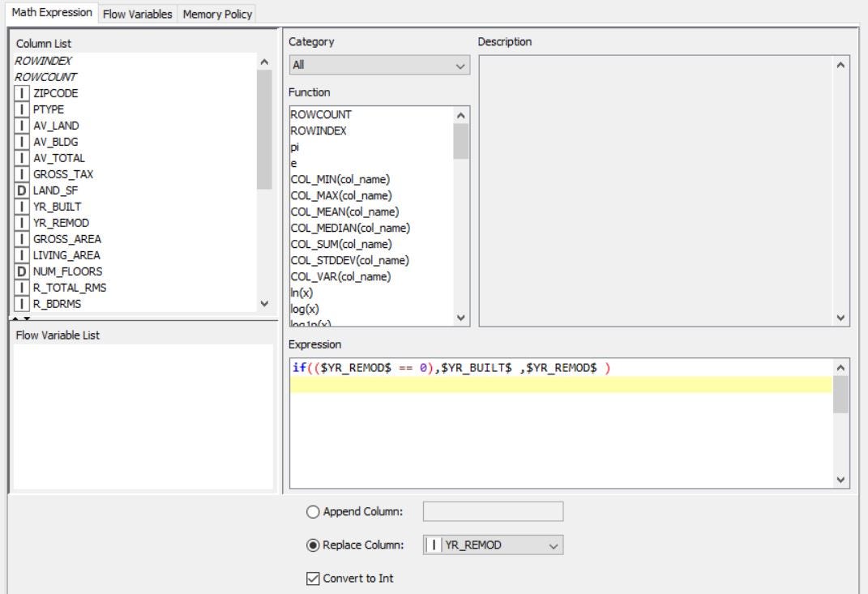Select the log(x) function
Screen dimensions: 868x594
coord(305,309)
